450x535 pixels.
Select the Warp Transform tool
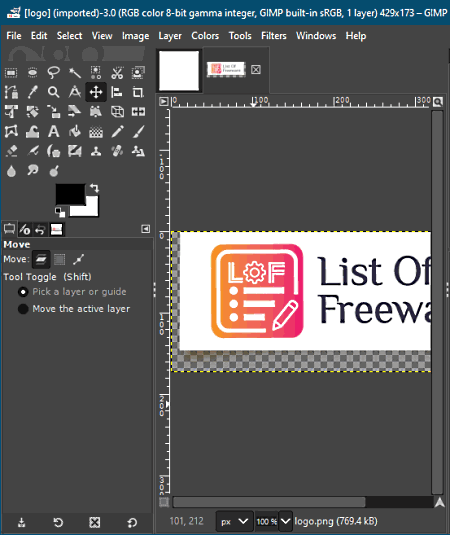coord(32,131)
